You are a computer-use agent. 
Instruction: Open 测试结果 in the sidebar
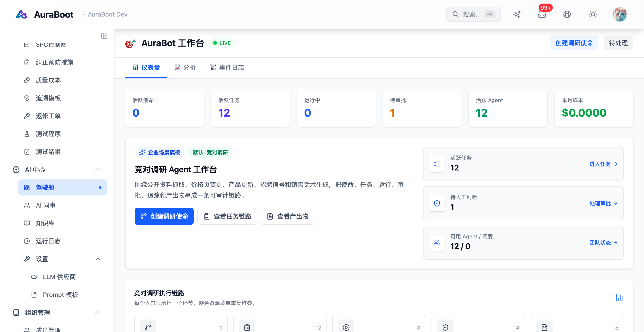point(63,152)
